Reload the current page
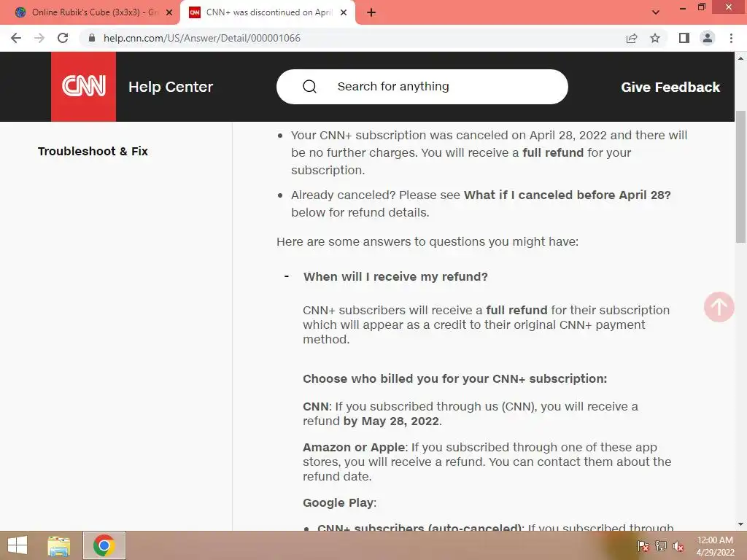747x560 pixels. pyautogui.click(x=63, y=38)
